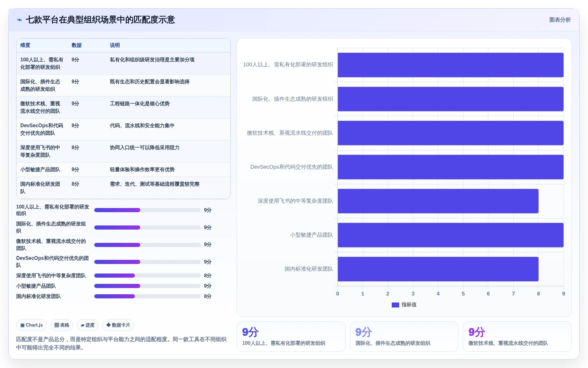Click the progress bar for DevSecOps和代码交付优先
This screenshot has height=368, width=588.
click(147, 262)
